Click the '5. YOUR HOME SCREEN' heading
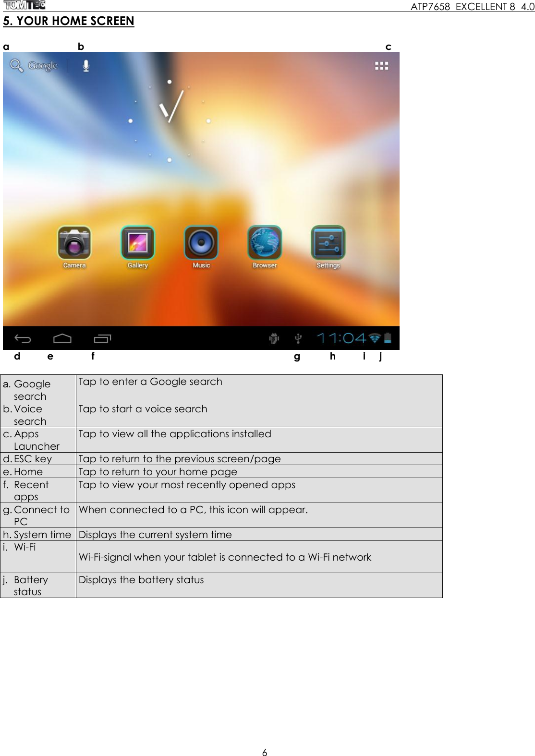 pos(69,21)
